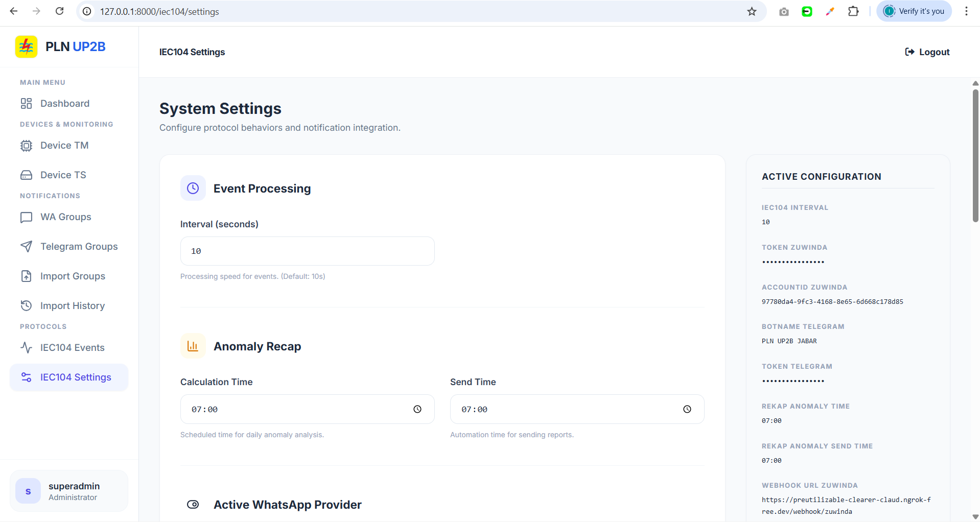Bookmark this page with the star icon

(752, 12)
